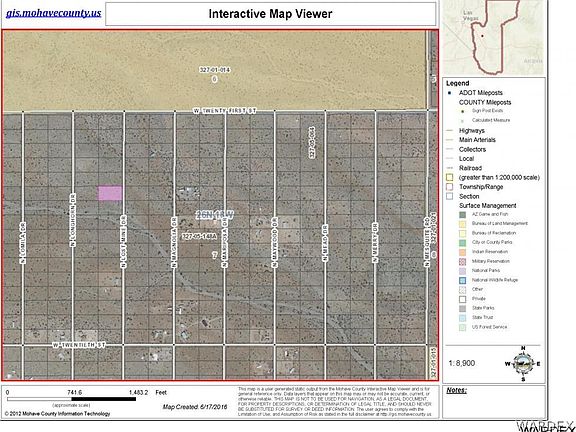This screenshot has width=576, height=432.
Task: Click the Railroad line symbol in legend
Action: pos(450,168)
